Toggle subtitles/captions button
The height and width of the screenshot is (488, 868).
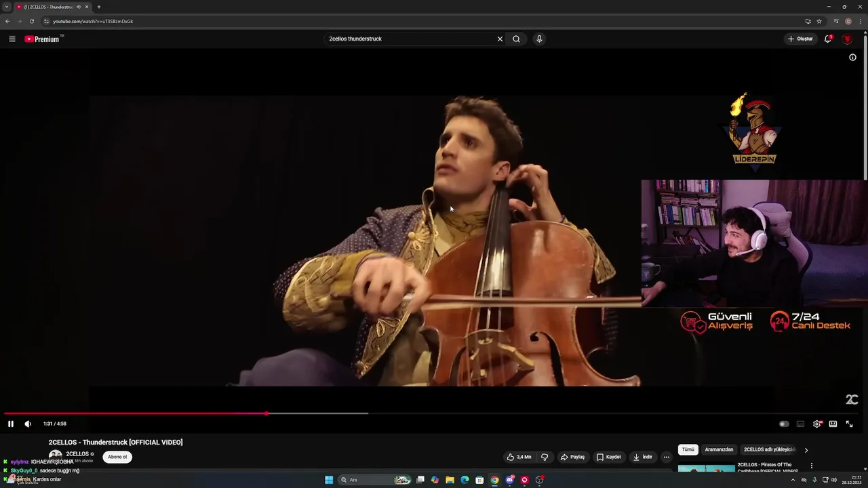[800, 424]
